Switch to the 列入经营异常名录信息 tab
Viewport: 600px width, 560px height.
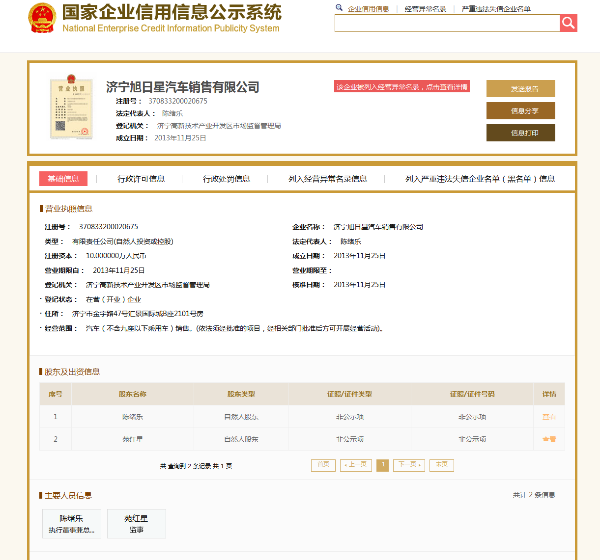coord(328,179)
